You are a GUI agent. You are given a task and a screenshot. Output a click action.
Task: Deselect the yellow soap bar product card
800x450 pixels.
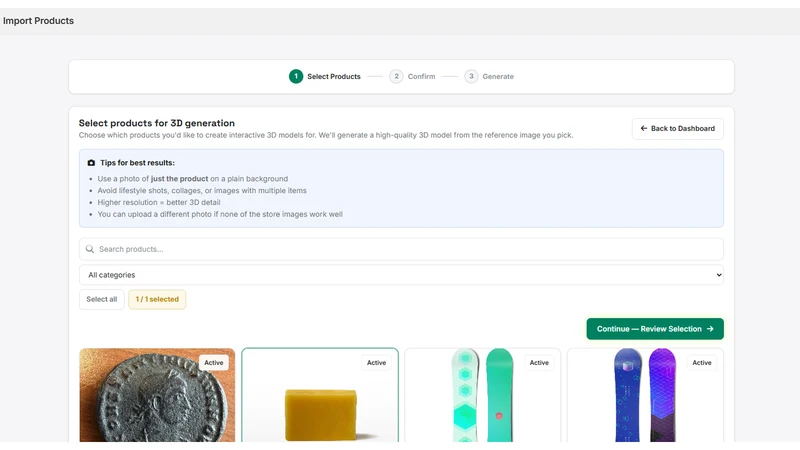(320, 395)
